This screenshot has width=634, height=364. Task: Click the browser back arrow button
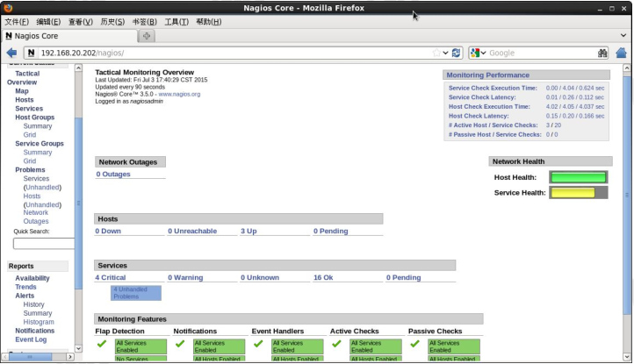pyautogui.click(x=11, y=53)
